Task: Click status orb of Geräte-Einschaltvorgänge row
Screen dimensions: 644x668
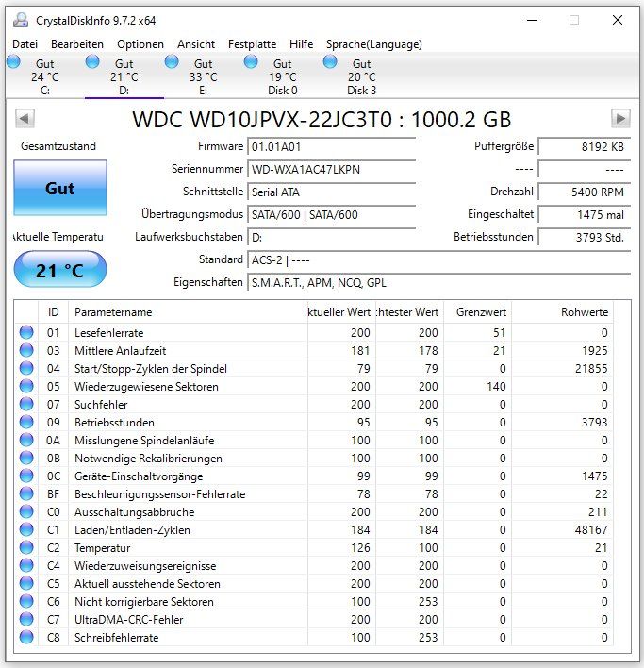Action: point(26,476)
